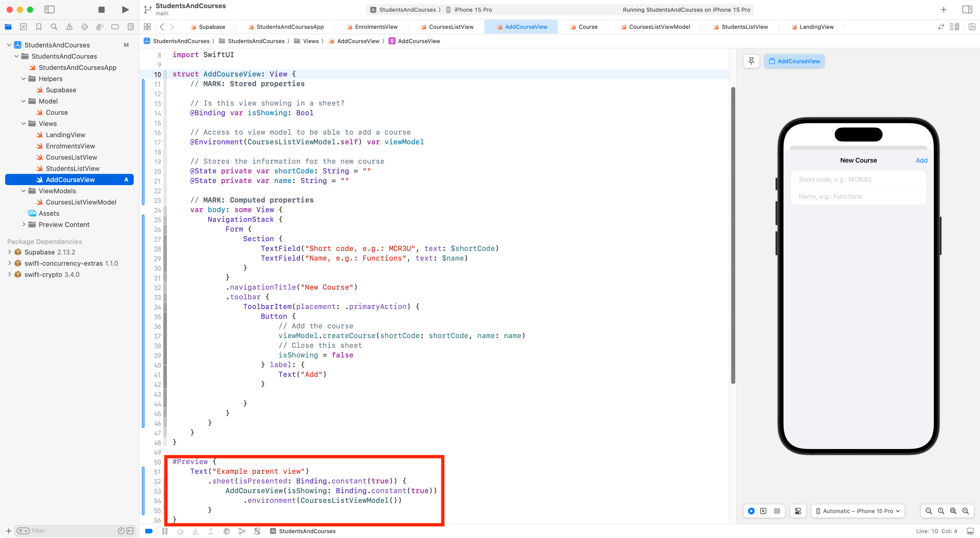Collapse the Views folder

coord(23,124)
